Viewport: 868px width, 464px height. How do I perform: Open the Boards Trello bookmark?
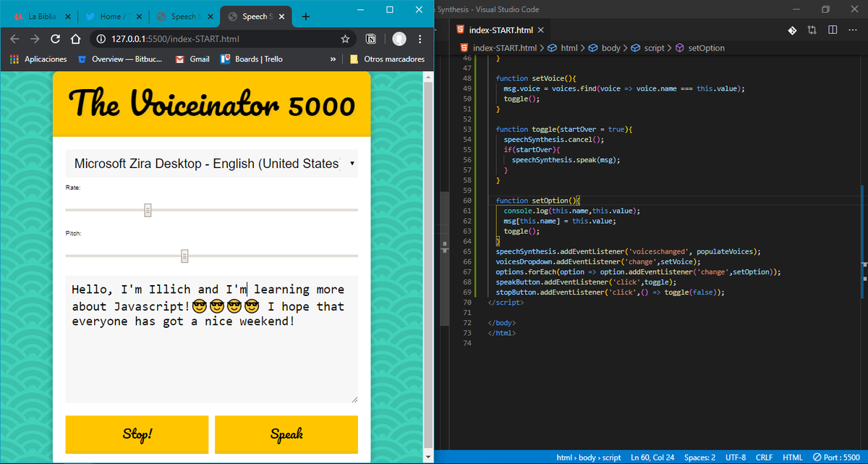[x=252, y=59]
